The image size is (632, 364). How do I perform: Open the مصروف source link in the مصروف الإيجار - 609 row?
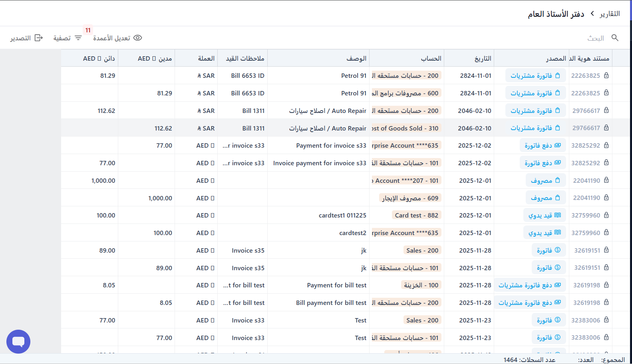point(541,198)
